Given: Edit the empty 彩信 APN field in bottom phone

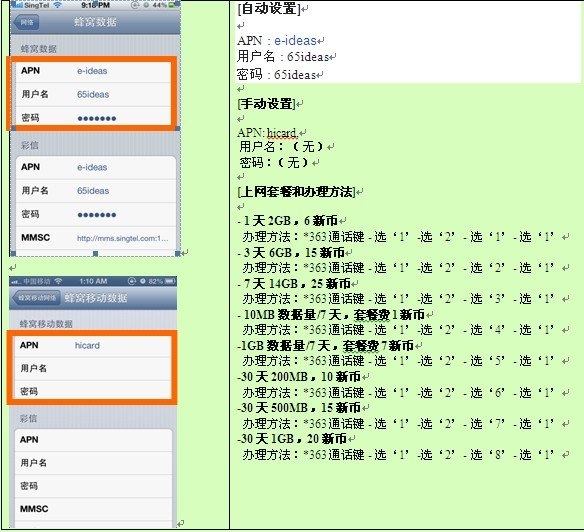Looking at the screenshot, I should point(93,440).
